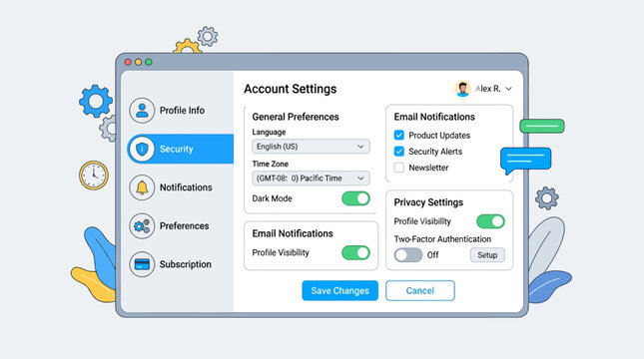
Task: Select the Security sidebar item
Action: pos(181,149)
